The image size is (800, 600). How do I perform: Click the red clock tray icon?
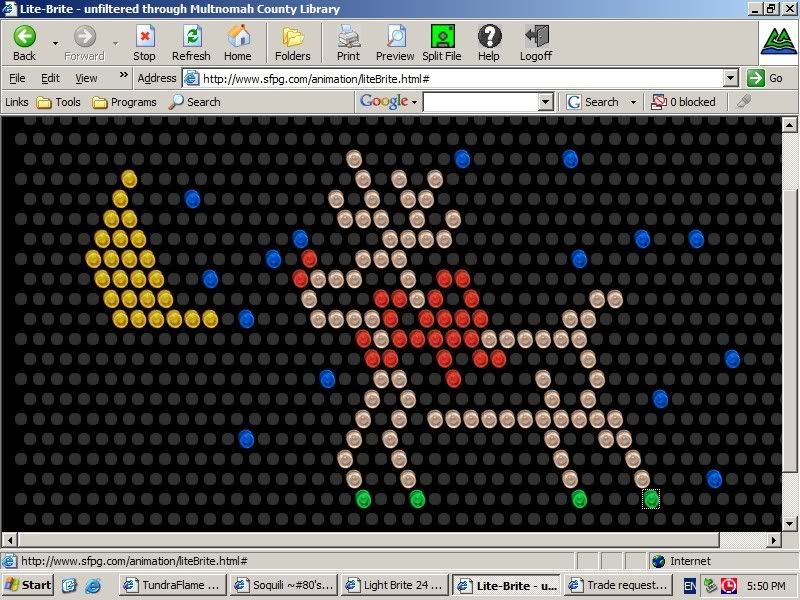click(729, 585)
